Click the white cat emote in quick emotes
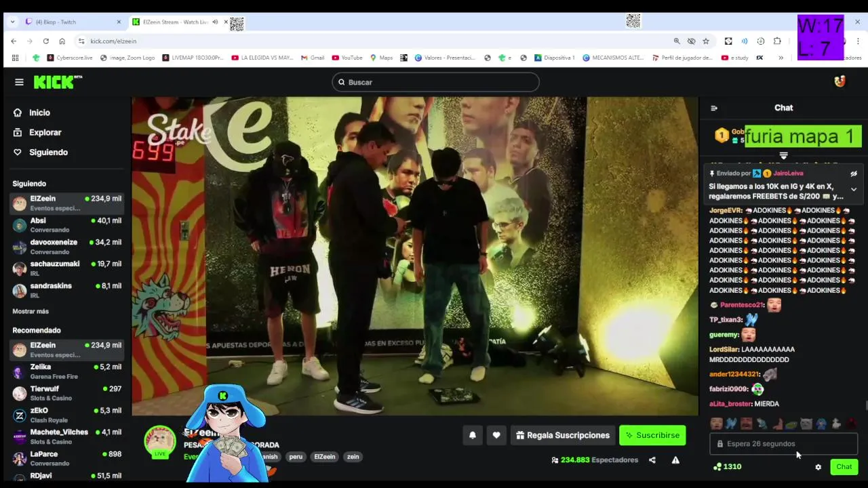Image resolution: width=868 pixels, height=488 pixels. tap(806, 424)
